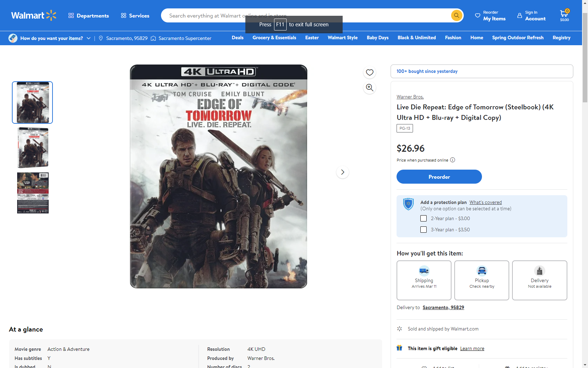588x368 pixels.
Task: Click Sacramento, 95829 location in header
Action: point(123,38)
